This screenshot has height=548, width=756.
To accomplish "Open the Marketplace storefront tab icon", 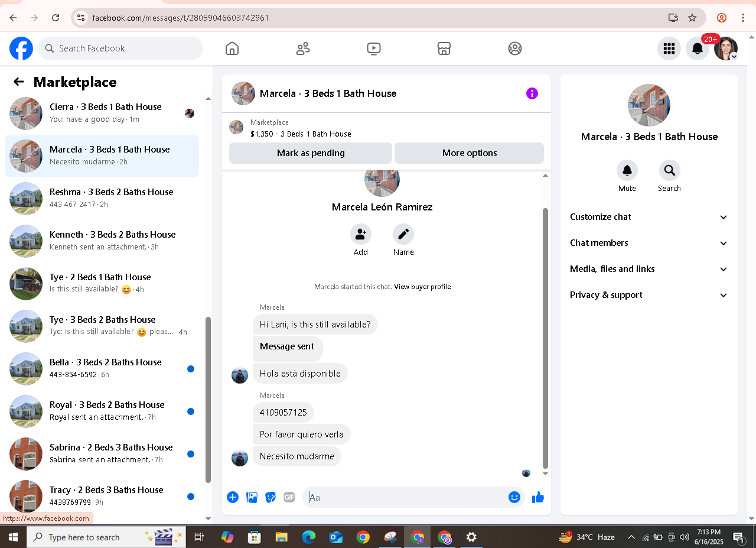I will (x=444, y=48).
